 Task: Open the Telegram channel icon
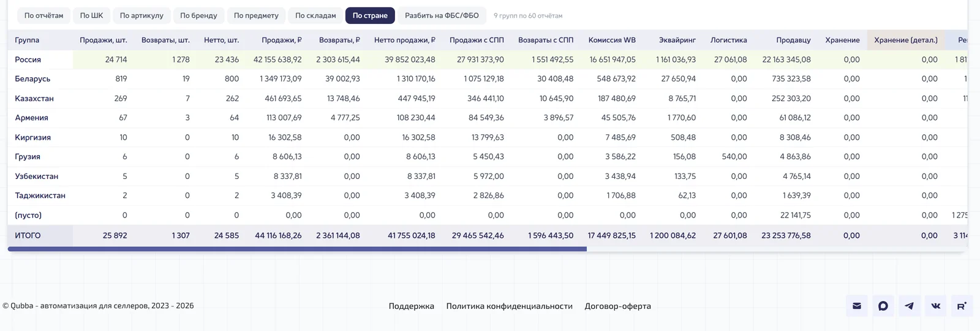(x=910, y=306)
